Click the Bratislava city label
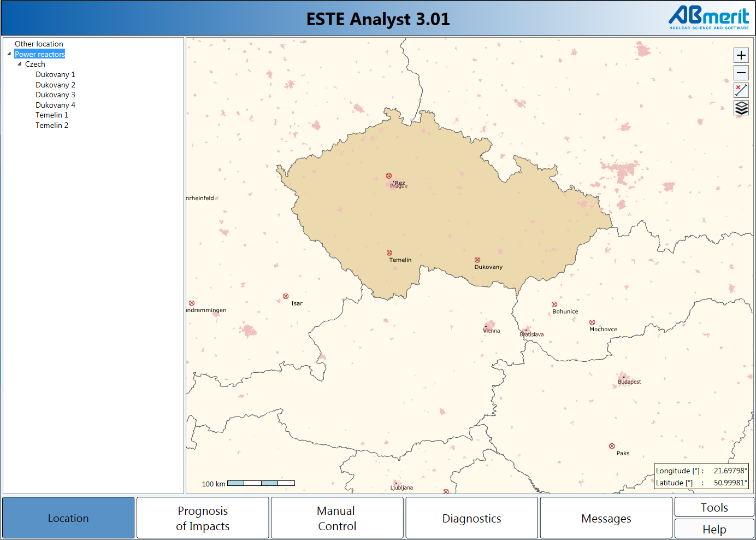 click(531, 334)
